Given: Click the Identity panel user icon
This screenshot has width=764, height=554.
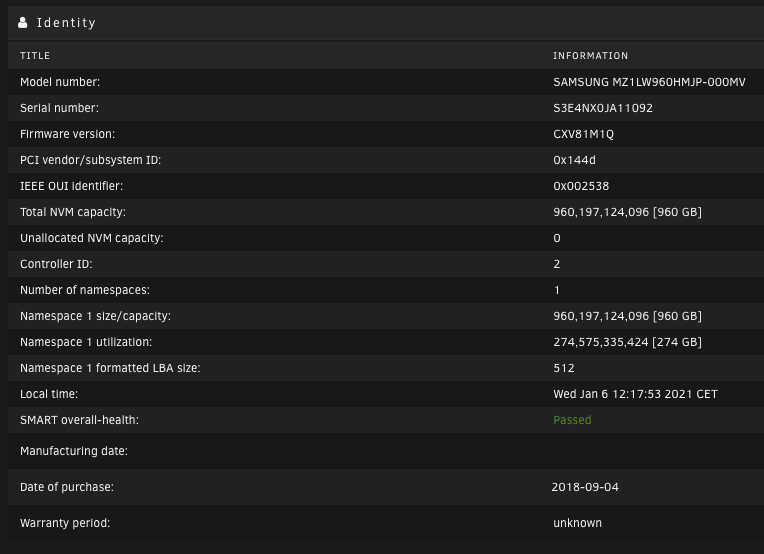Looking at the screenshot, I should pyautogui.click(x=22, y=22).
